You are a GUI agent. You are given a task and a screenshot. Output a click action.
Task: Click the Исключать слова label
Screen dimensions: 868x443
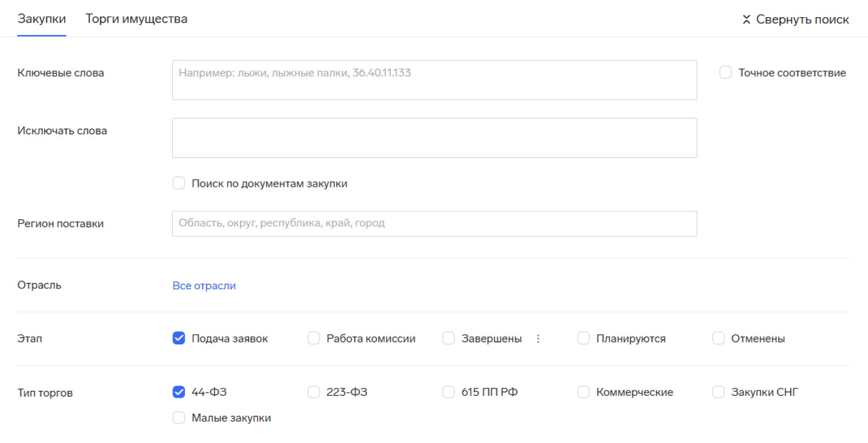[62, 131]
